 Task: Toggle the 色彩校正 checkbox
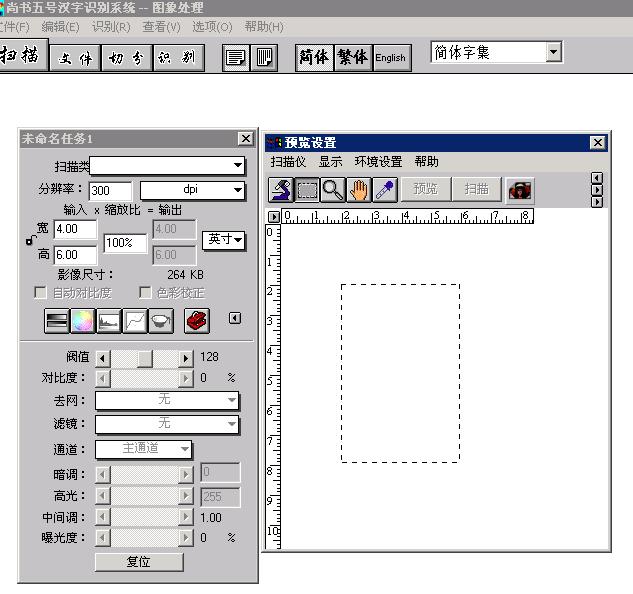tap(145, 293)
